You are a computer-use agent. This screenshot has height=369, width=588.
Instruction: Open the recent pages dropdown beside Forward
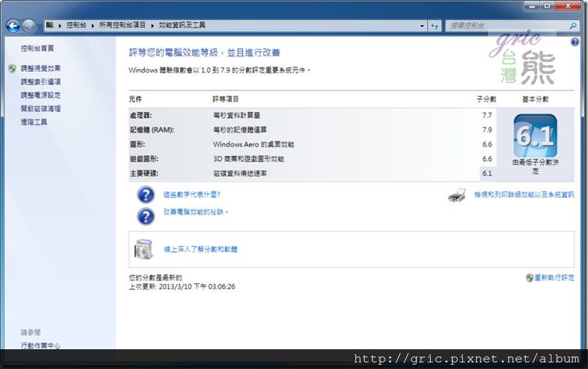39,26
